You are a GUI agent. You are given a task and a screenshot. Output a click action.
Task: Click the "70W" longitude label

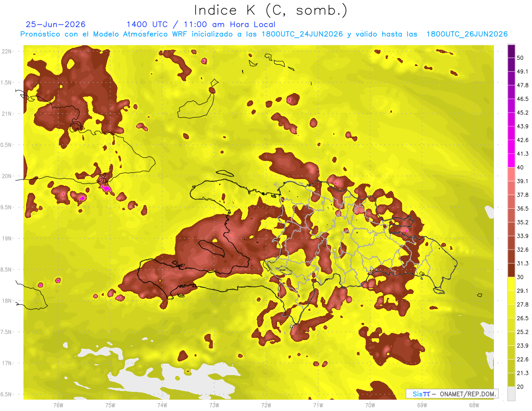(370, 405)
